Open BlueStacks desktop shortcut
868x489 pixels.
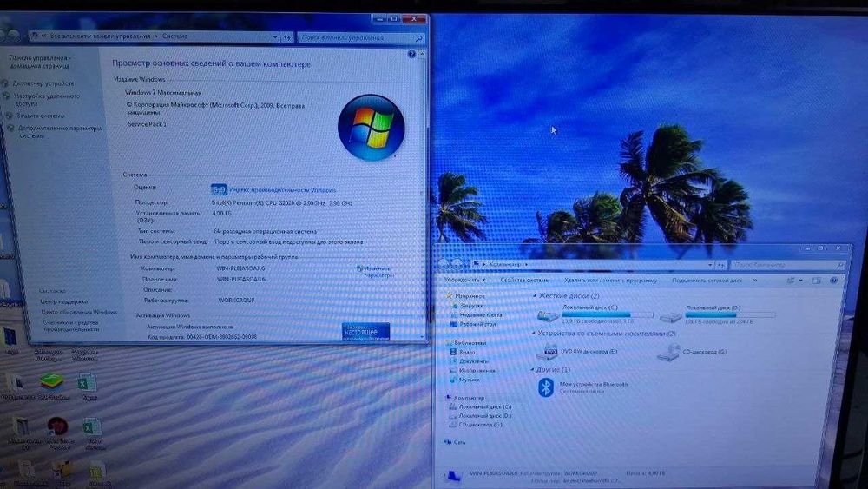coord(51,381)
